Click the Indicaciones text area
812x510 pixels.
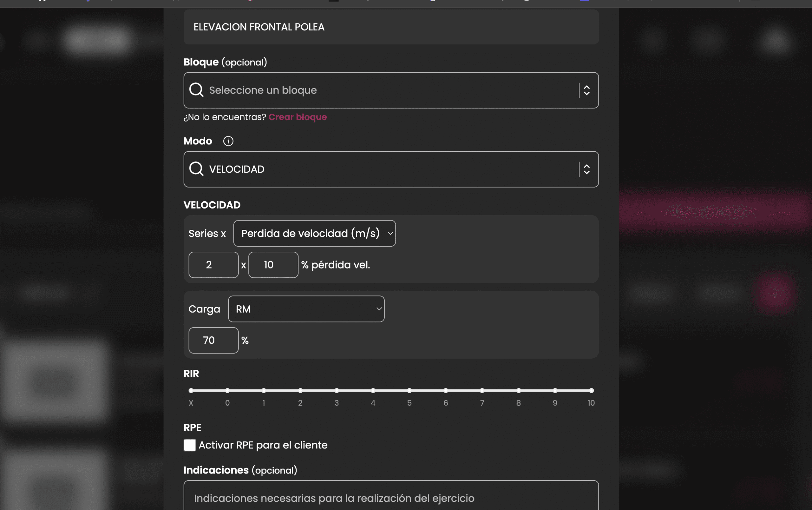coord(391,498)
